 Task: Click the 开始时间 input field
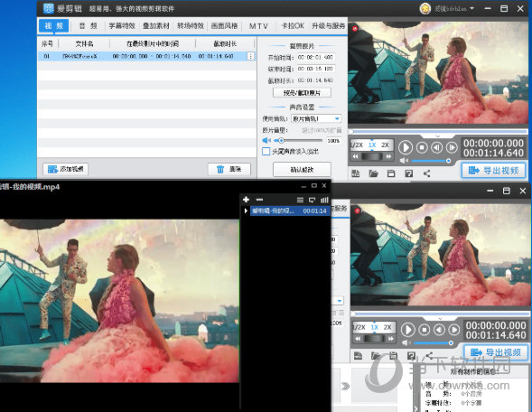tap(316, 57)
